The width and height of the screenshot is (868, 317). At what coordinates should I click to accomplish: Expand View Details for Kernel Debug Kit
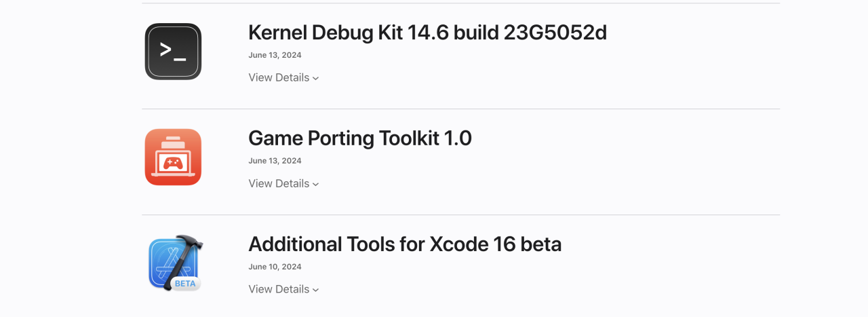tap(279, 77)
